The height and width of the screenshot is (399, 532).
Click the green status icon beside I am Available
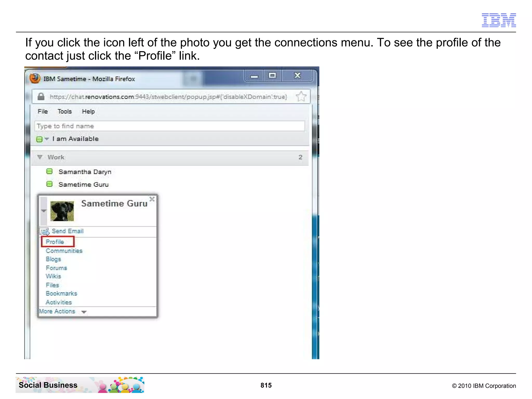pyautogui.click(x=39, y=139)
